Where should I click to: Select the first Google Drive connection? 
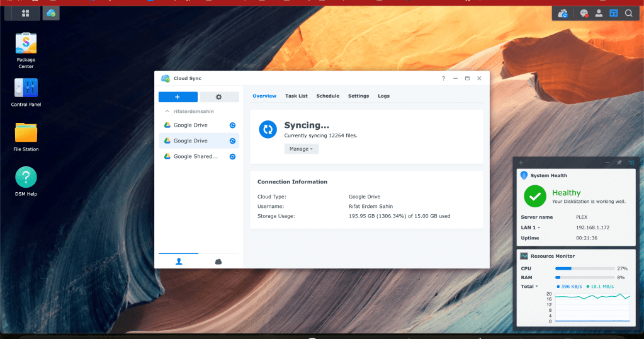(x=199, y=125)
